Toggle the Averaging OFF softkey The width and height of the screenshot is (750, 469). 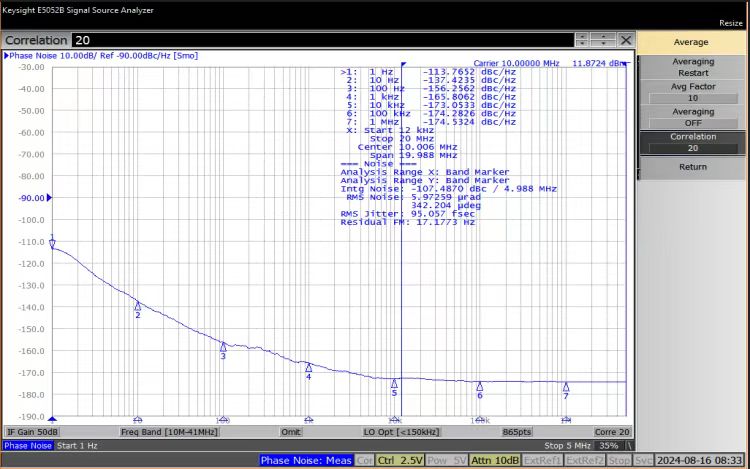click(x=692, y=117)
